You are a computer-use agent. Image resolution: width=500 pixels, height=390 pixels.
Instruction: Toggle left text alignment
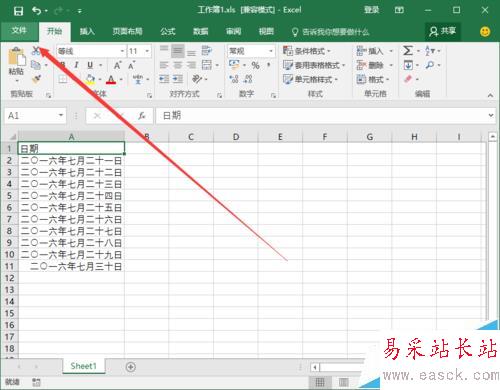coord(164,65)
